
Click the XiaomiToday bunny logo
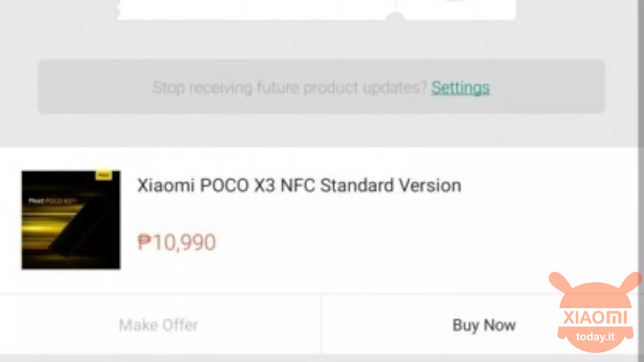595,312
